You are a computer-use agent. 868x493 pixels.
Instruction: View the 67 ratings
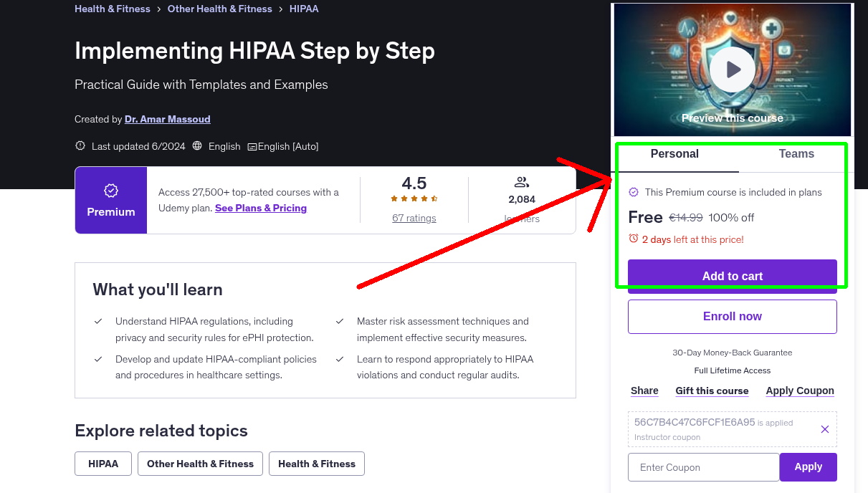(x=414, y=219)
